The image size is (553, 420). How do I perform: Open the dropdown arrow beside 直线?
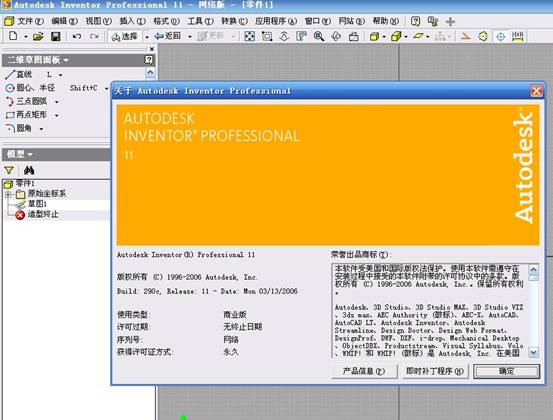tap(61, 75)
